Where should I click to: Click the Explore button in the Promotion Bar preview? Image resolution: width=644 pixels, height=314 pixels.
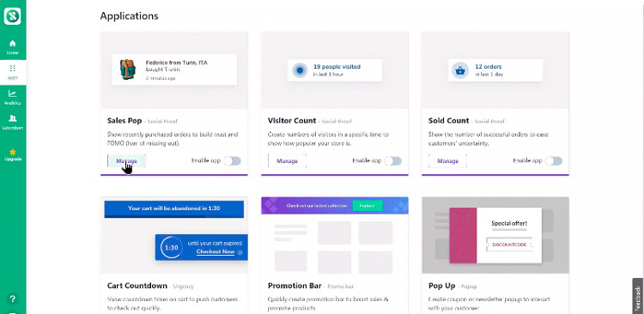368,206
